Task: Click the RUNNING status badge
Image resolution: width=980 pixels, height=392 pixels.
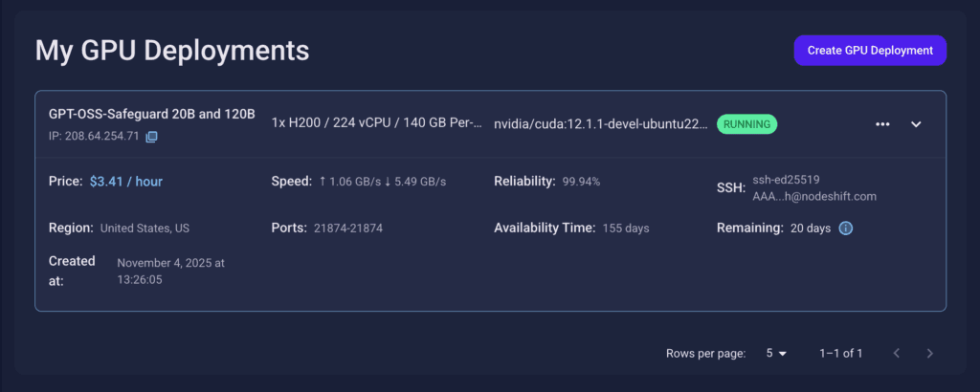Action: [747, 124]
